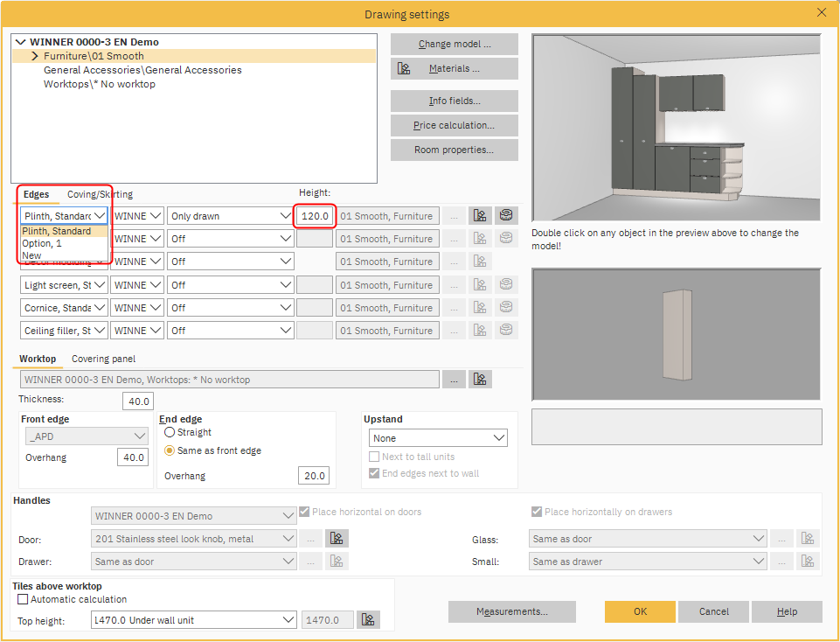840x642 pixels.
Task: Select the Straight end edge option
Action: pyautogui.click(x=170, y=432)
